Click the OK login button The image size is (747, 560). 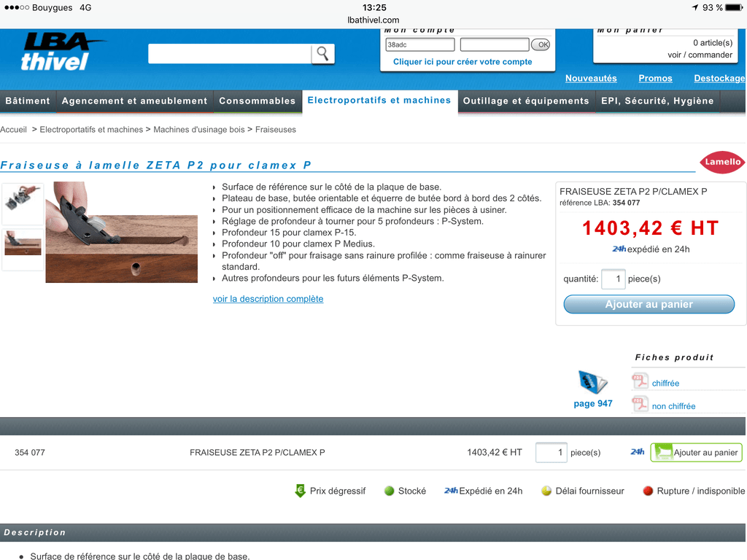pos(541,44)
